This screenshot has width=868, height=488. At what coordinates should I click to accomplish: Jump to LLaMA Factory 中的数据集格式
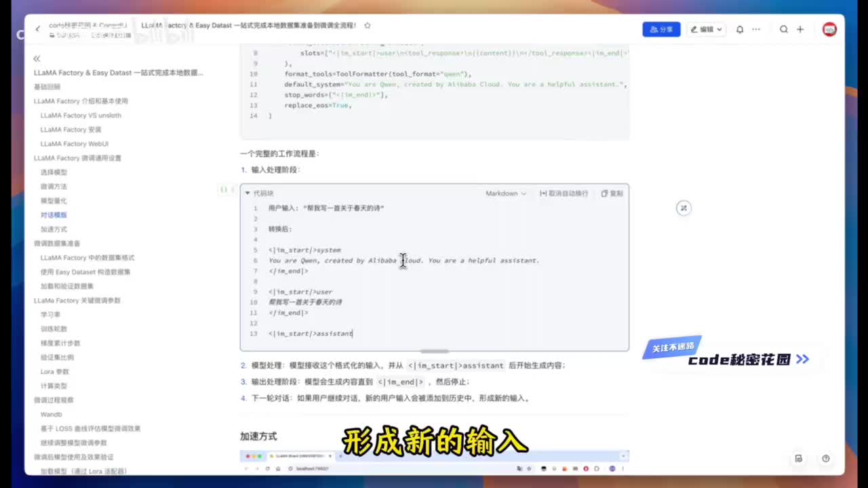[87, 258]
